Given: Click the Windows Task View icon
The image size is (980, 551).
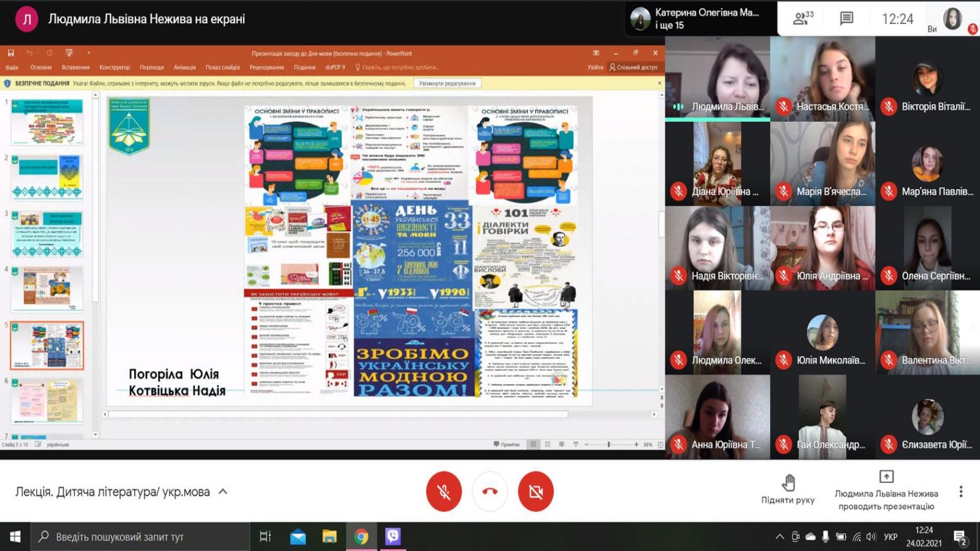Looking at the screenshot, I should click(265, 537).
